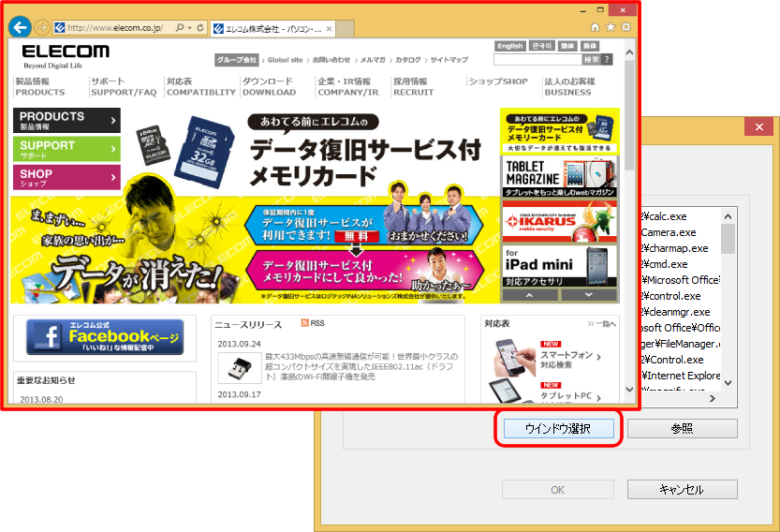Click banner list down arrow
This screenshot has height=532, width=780.
tap(589, 295)
